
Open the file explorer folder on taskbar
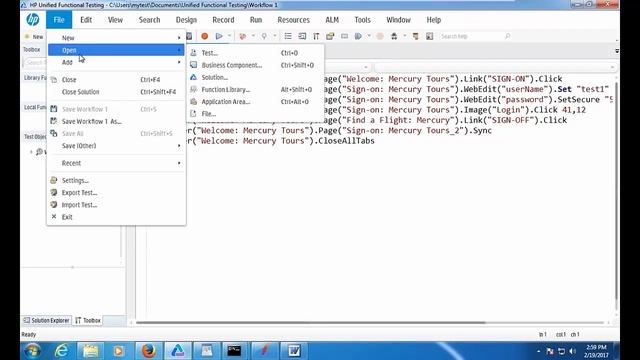point(90,351)
